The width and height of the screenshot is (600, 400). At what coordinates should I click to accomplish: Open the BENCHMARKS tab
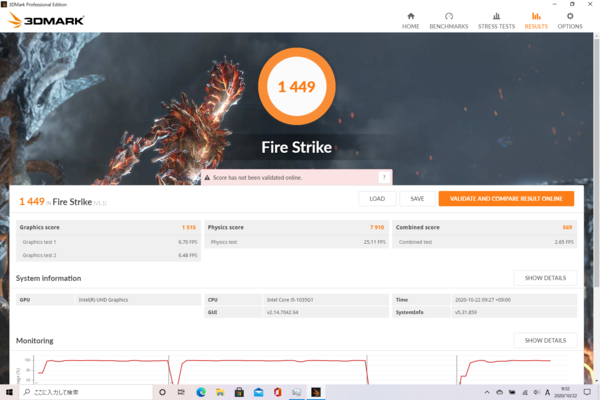(x=448, y=21)
